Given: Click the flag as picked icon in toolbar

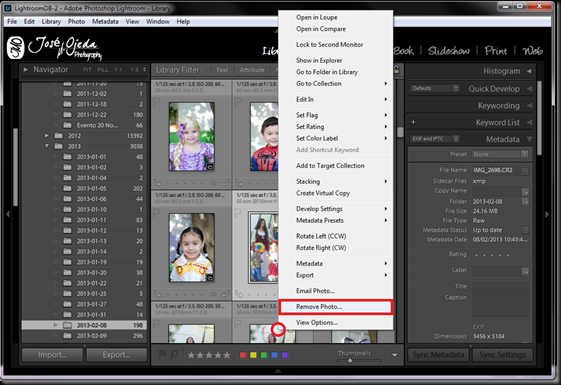Looking at the screenshot, I should (x=162, y=355).
